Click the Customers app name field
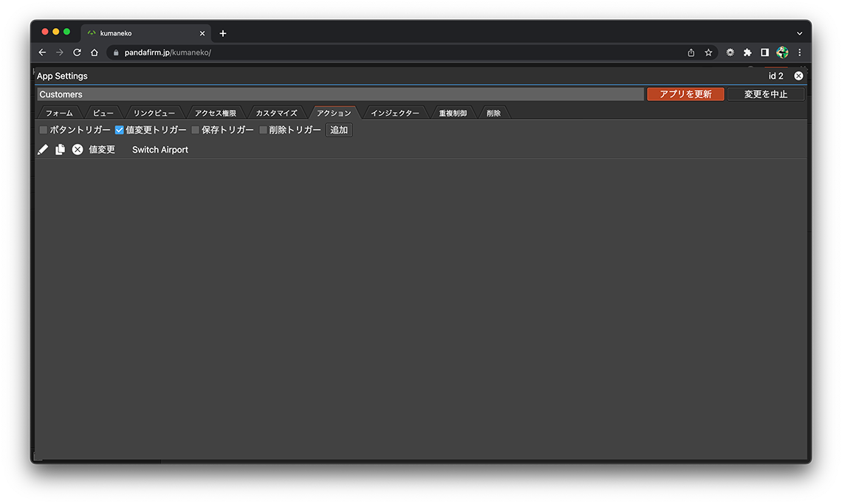842x504 pixels. [x=340, y=94]
